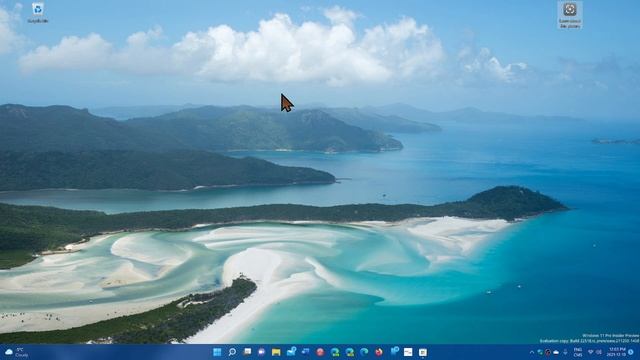This screenshot has width=640, height=360.
Task: Click the Learn about this picture icon
Action: coord(570,15)
